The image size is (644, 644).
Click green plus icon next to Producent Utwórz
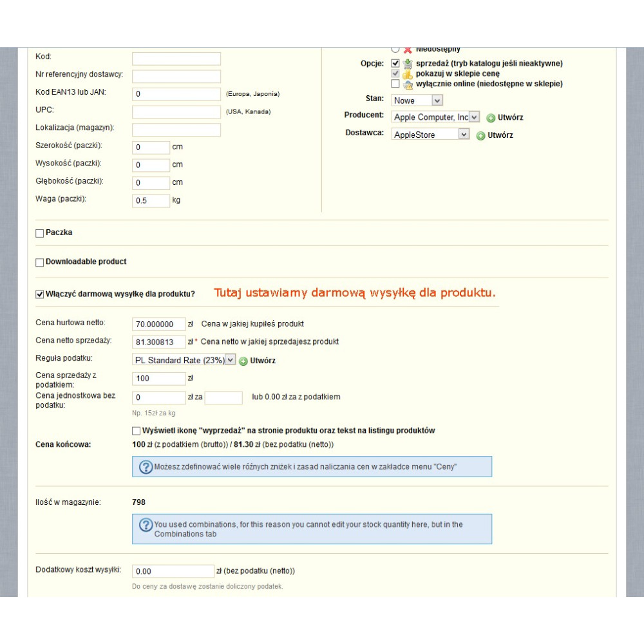click(490, 118)
